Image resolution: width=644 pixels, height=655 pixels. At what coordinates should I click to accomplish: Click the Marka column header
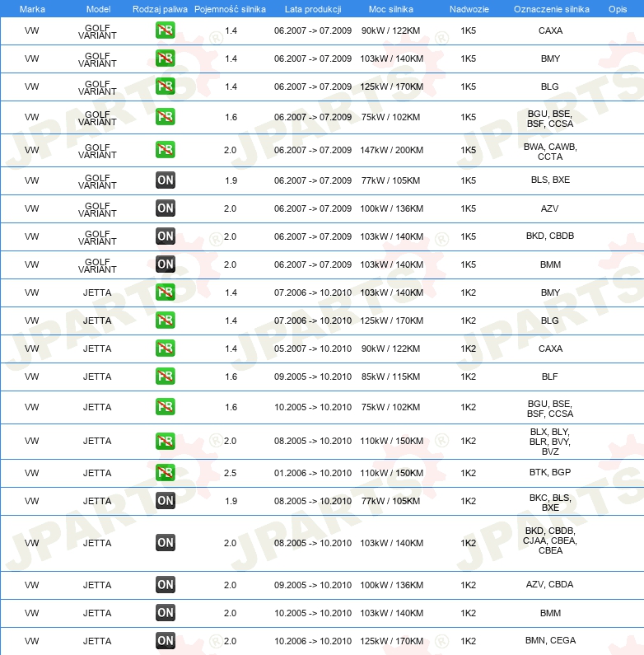click(32, 9)
